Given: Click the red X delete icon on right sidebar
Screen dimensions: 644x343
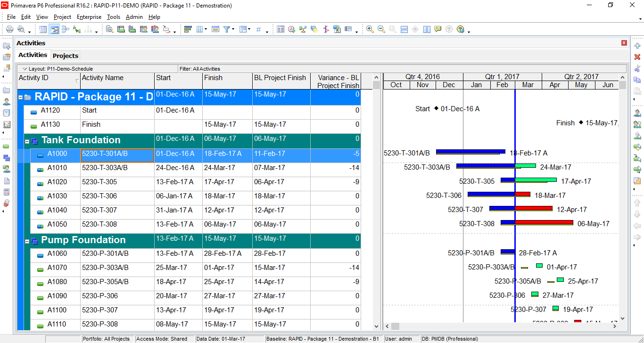Looking at the screenshot, I should pyautogui.click(x=637, y=57).
